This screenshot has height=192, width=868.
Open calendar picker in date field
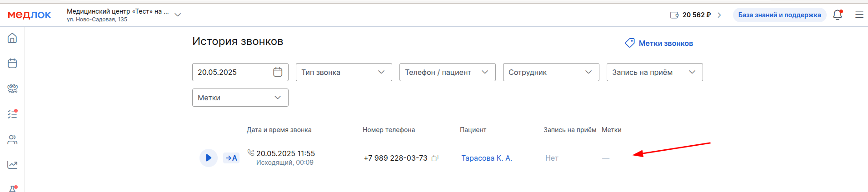point(278,72)
